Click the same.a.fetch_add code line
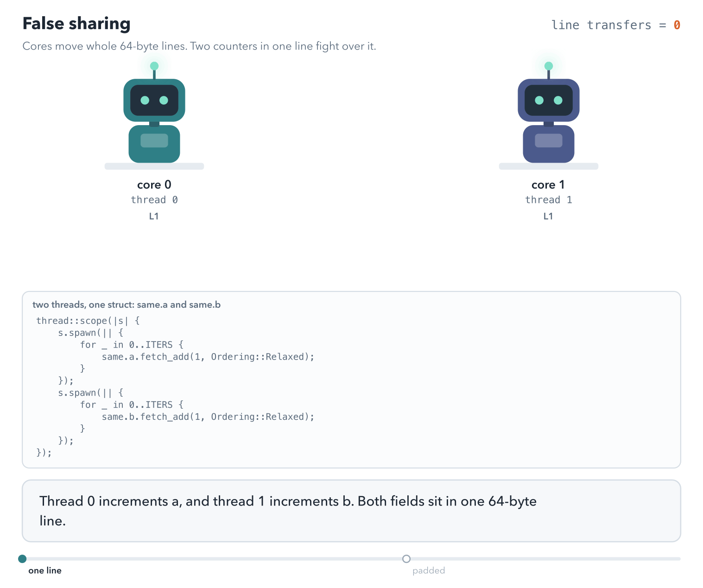 click(x=208, y=357)
